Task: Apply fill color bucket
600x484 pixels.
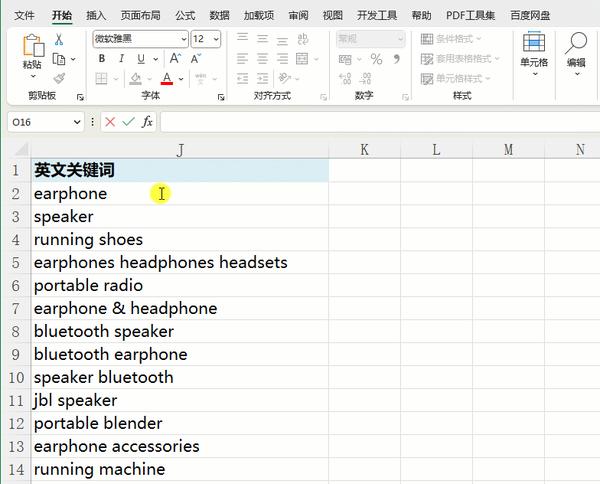Action: [x=135, y=78]
